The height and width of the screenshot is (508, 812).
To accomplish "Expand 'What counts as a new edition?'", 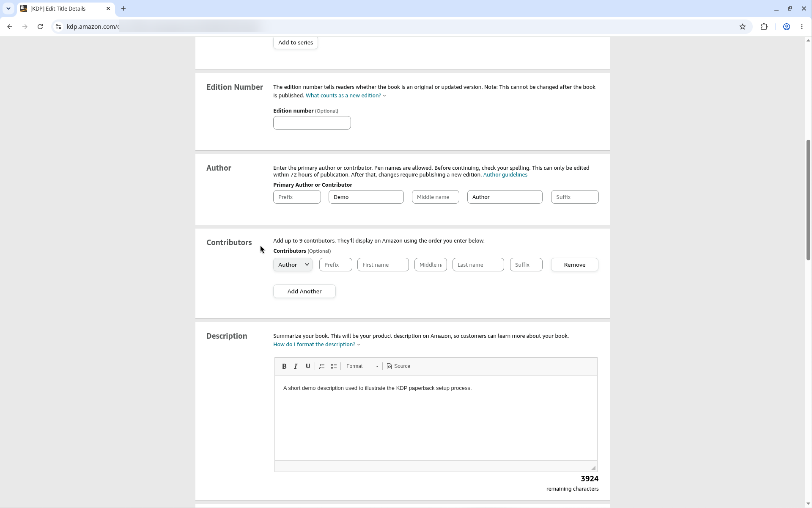I will [346, 96].
